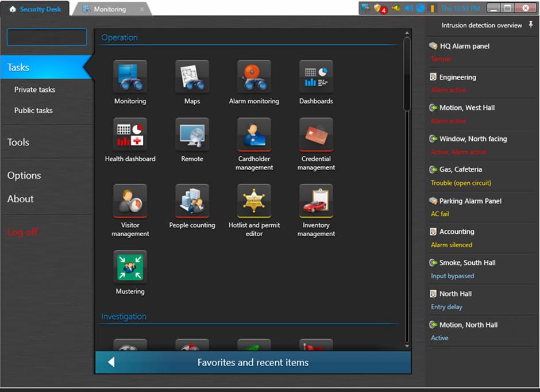Click the Log off link
This screenshot has width=540, height=392.
point(22,232)
